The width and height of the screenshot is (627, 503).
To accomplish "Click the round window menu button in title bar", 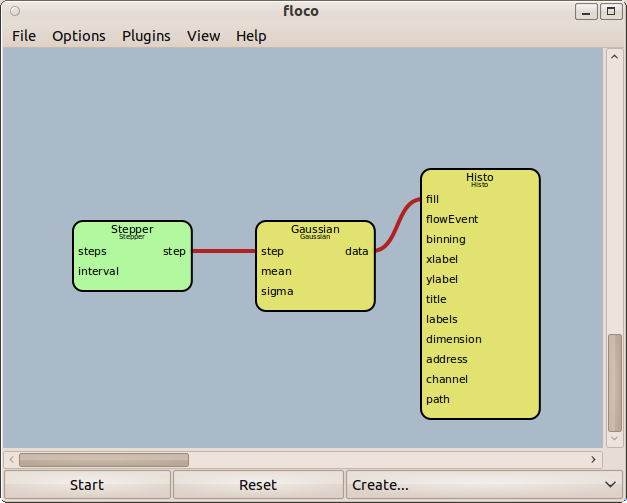I will [15, 11].
